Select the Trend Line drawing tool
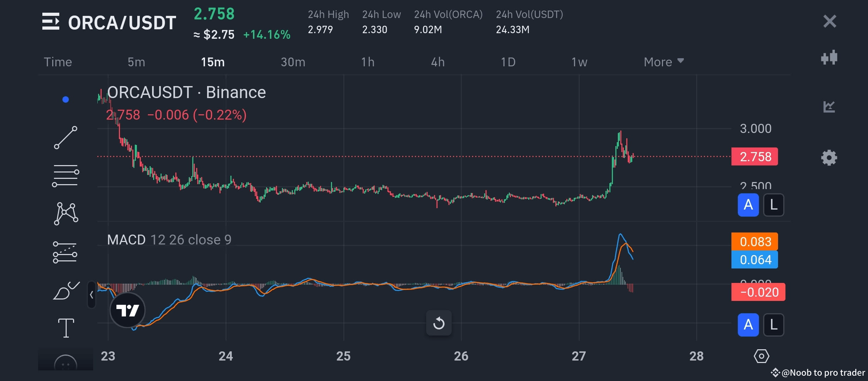 [x=66, y=138]
